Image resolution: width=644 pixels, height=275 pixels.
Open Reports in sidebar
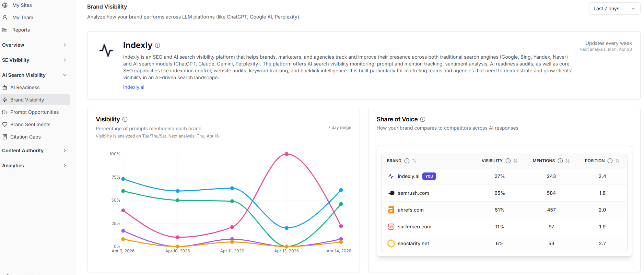[x=21, y=30]
